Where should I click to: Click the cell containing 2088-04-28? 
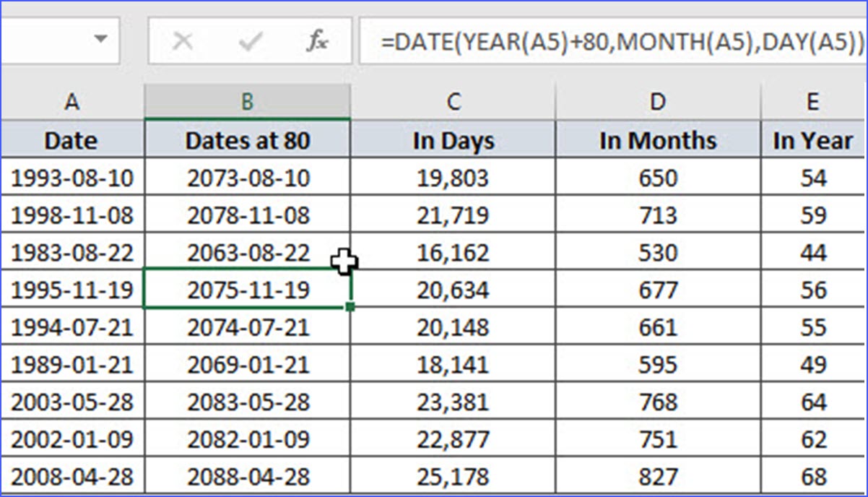[247, 477]
